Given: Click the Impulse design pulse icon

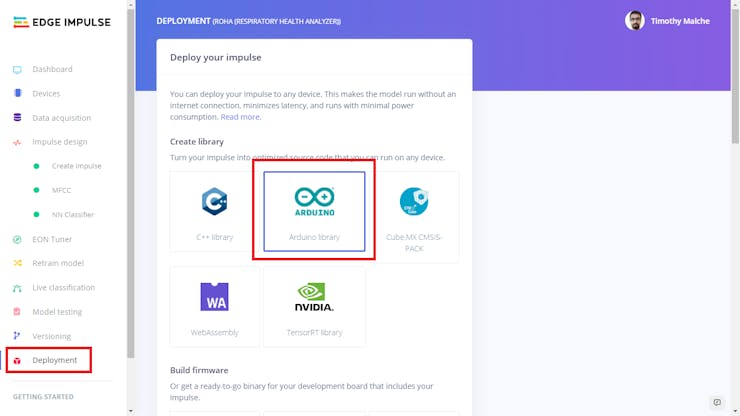Looking at the screenshot, I should (17, 142).
